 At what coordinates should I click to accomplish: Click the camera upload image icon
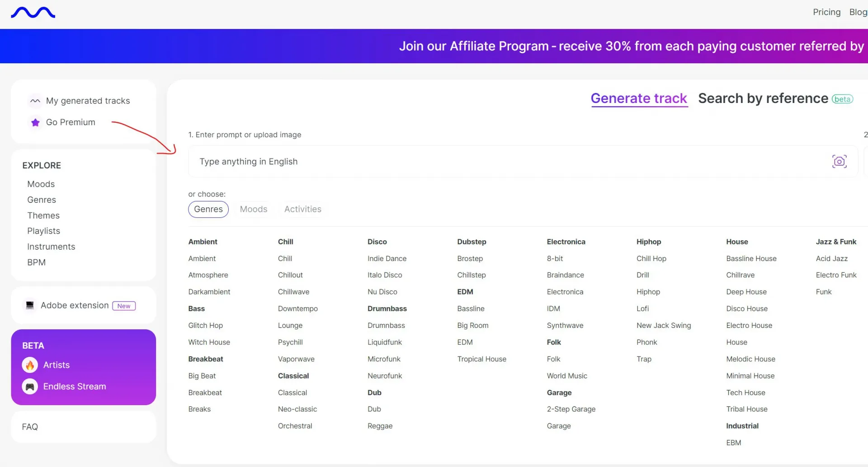point(839,161)
